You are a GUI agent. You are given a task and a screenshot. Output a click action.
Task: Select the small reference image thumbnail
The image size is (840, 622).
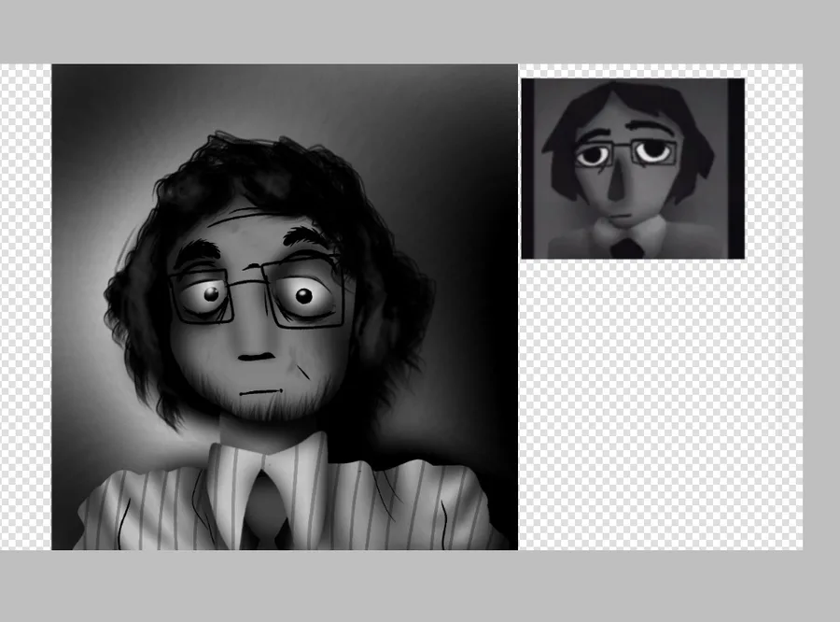[x=633, y=168]
